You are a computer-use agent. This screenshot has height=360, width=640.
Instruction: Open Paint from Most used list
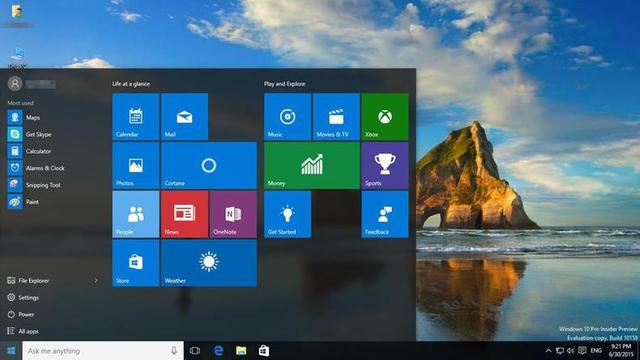tap(53, 202)
